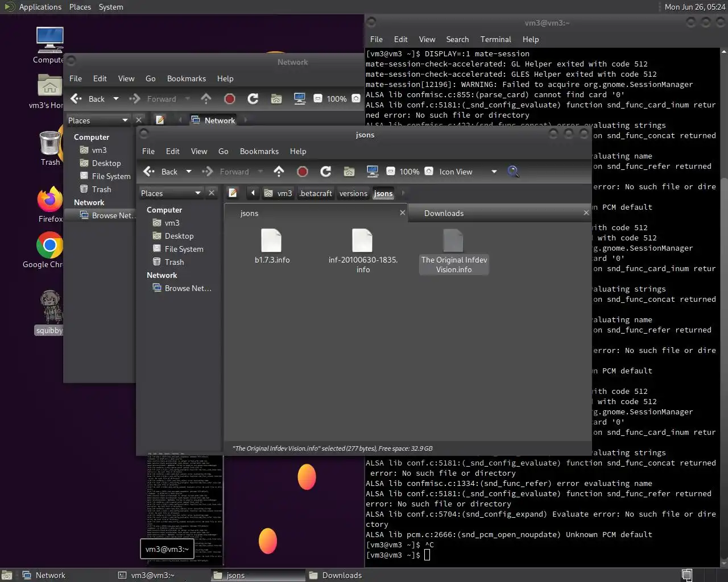The image size is (728, 582).
Task: Open search in jsons file manager
Action: tap(513, 172)
